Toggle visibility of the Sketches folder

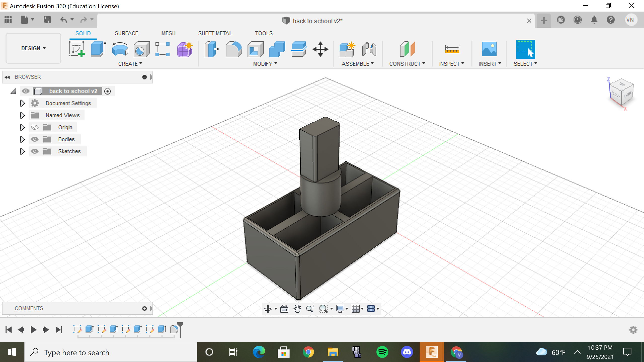(x=35, y=151)
